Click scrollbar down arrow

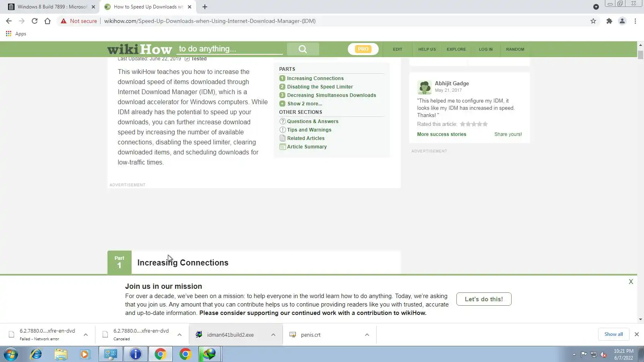coord(640,320)
